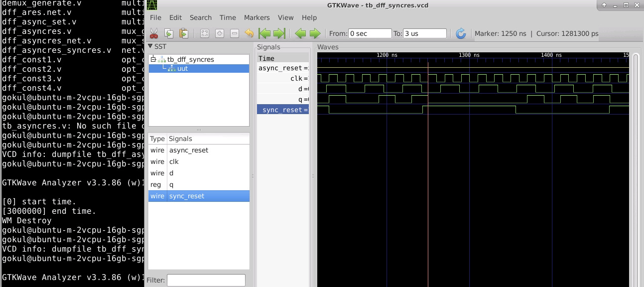The height and width of the screenshot is (287, 644).
Task: Open the Markers menu
Action: coord(257,17)
